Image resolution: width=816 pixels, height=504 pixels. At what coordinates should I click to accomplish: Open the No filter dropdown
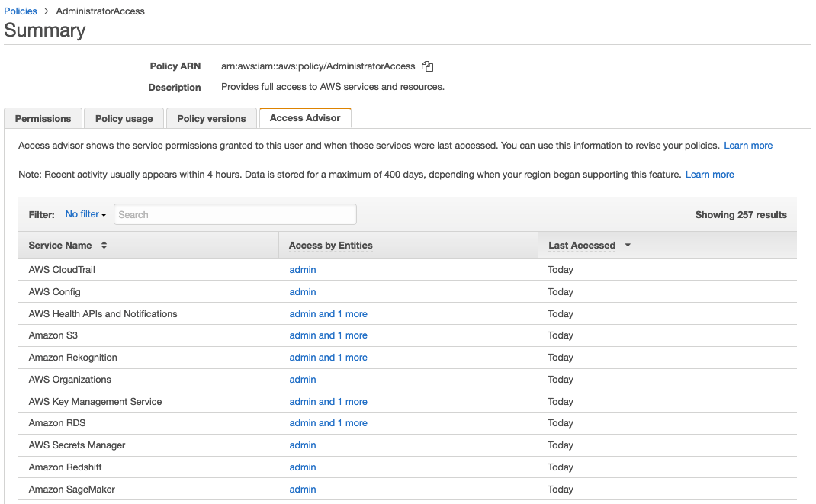pos(85,214)
